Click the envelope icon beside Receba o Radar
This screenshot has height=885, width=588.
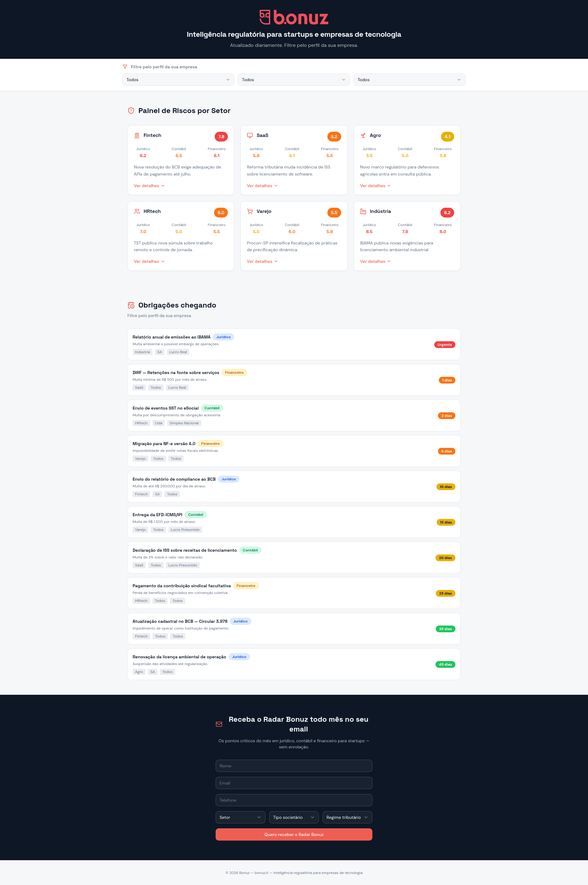coord(219,724)
